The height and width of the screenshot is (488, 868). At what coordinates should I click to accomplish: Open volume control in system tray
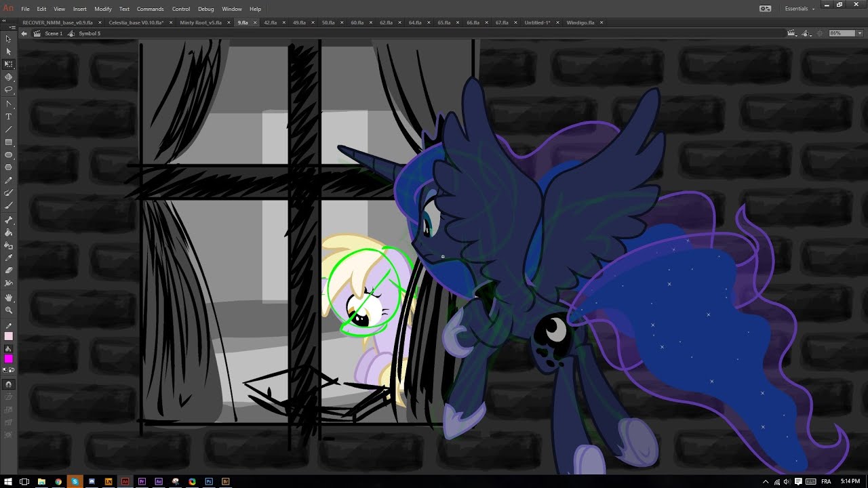tap(786, 481)
